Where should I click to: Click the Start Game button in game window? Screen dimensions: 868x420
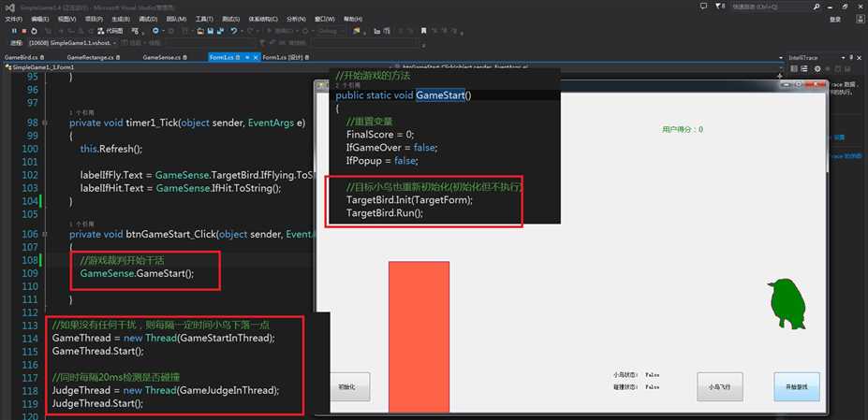coord(797,387)
